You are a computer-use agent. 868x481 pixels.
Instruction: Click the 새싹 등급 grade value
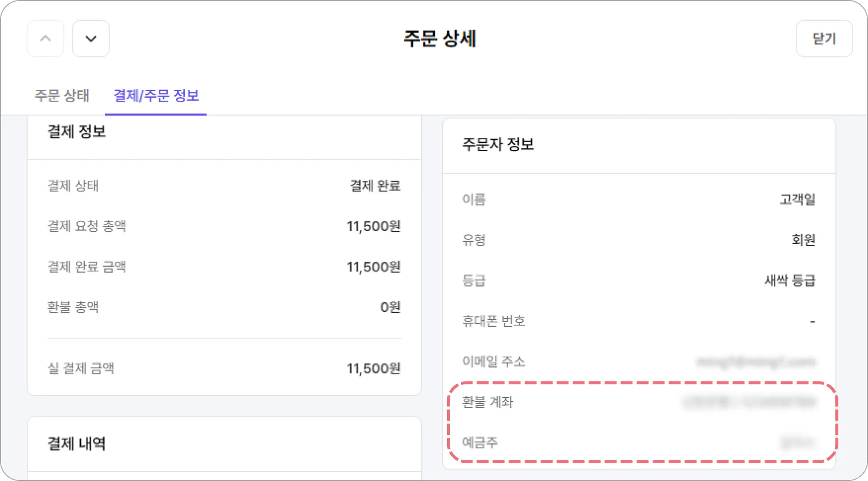[x=790, y=280]
